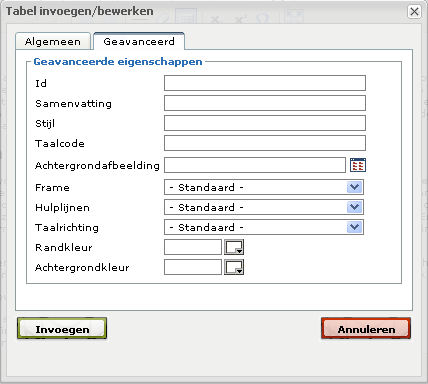Click the Randkleur text field
The image size is (428, 384).
click(x=193, y=247)
